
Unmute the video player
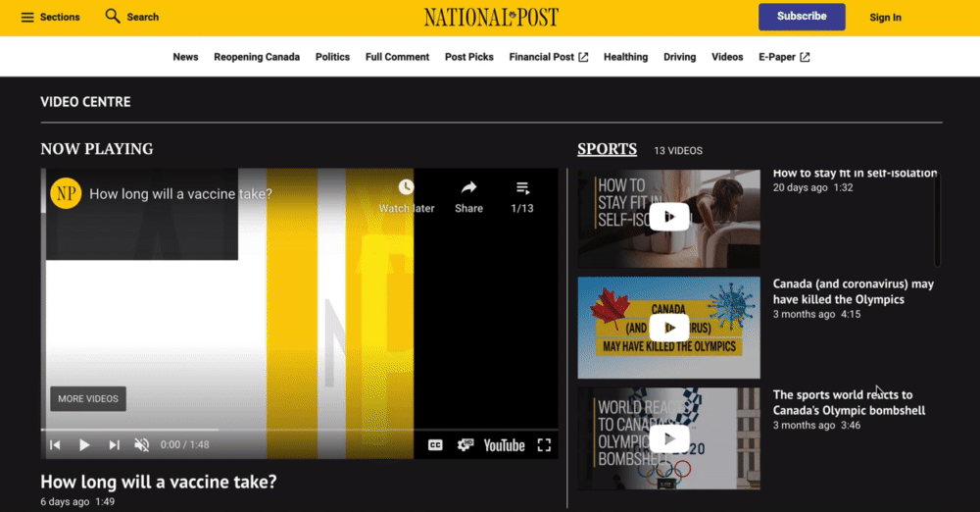click(142, 445)
